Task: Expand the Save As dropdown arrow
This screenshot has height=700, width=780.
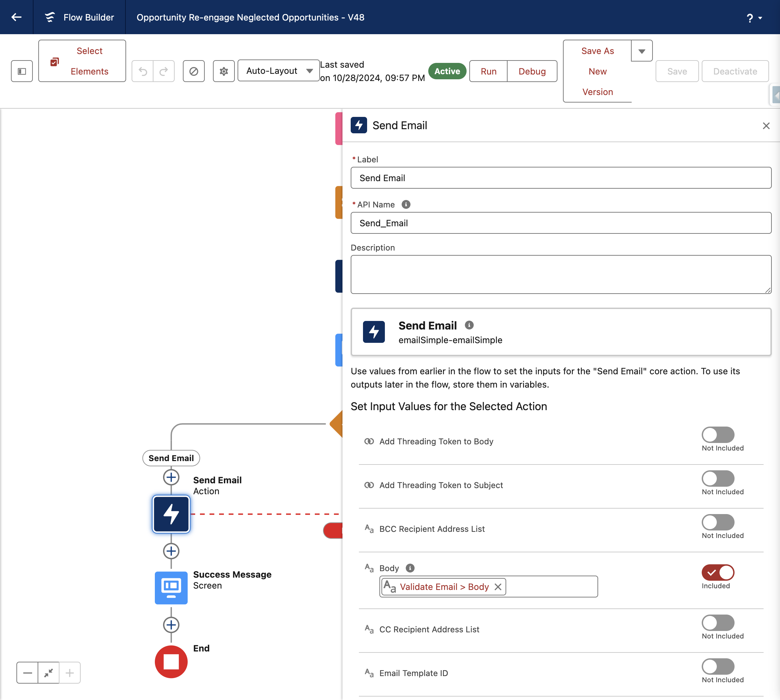Action: [642, 51]
